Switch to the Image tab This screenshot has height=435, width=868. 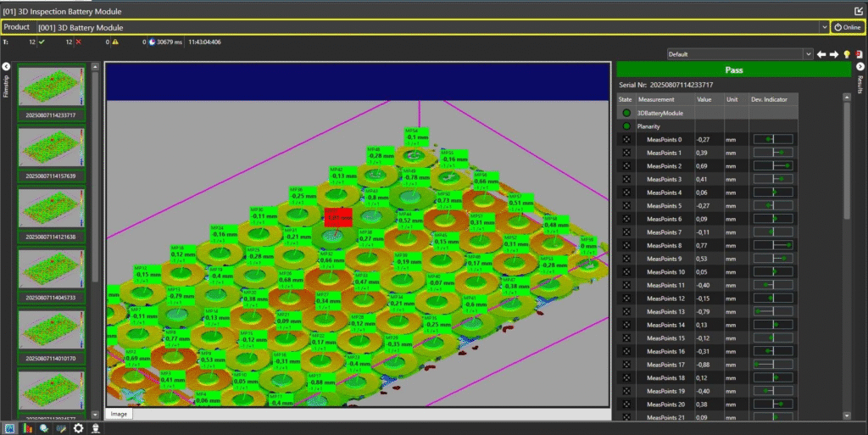120,414
